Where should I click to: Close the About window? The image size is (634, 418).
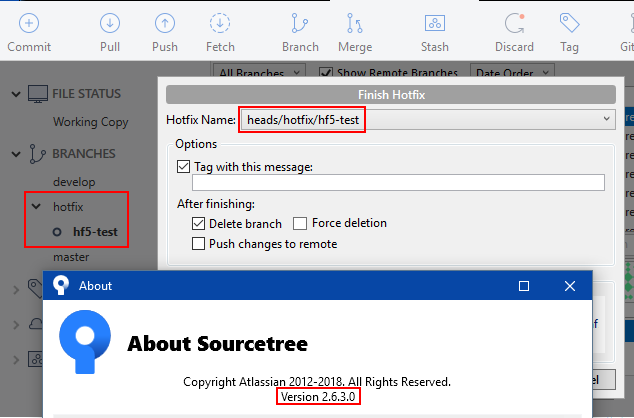coord(570,286)
